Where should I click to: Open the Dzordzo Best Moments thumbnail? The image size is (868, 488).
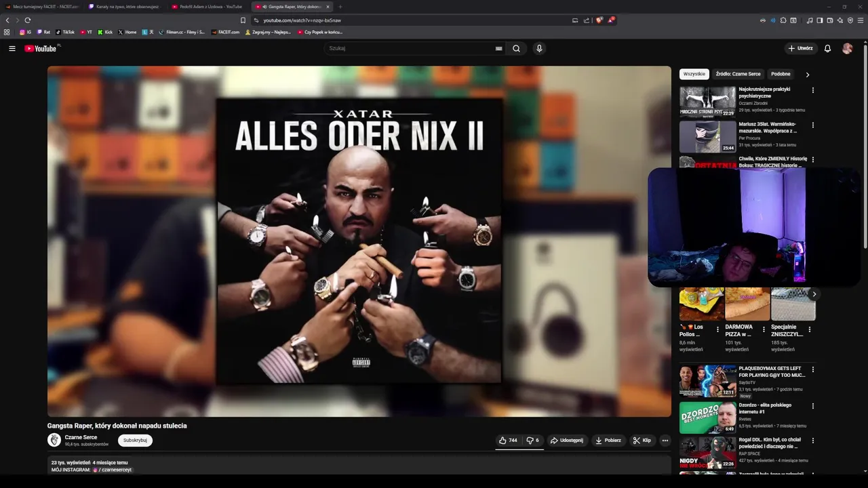[707, 418]
